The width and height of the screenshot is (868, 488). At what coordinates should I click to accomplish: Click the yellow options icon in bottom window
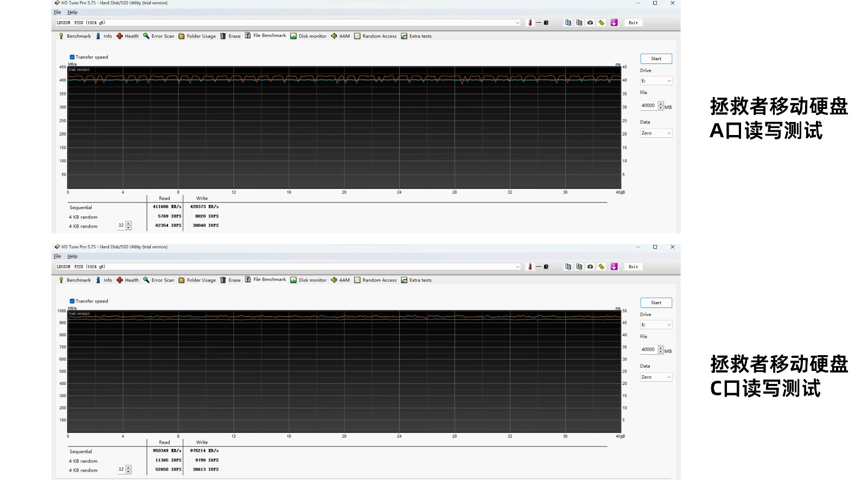point(602,267)
